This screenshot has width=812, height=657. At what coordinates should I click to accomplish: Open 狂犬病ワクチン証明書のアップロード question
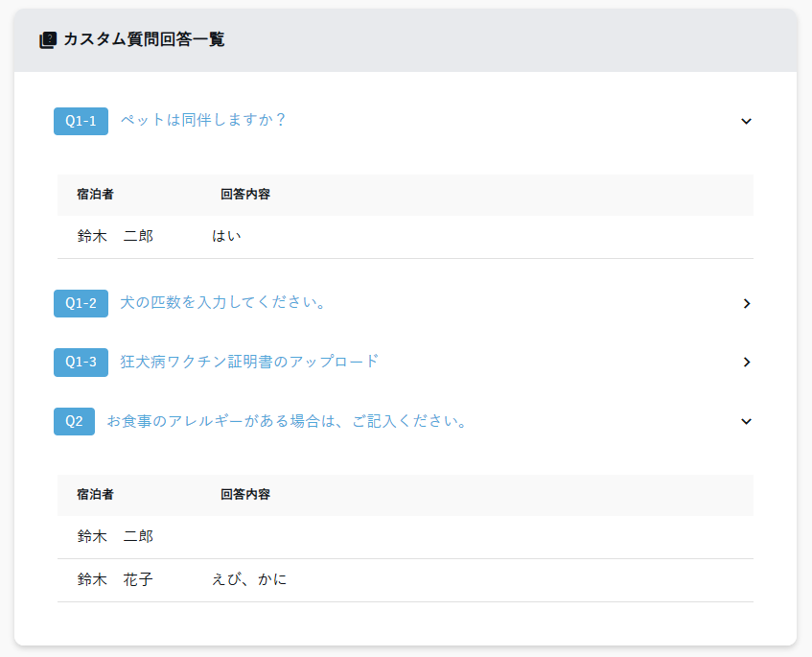tap(249, 362)
